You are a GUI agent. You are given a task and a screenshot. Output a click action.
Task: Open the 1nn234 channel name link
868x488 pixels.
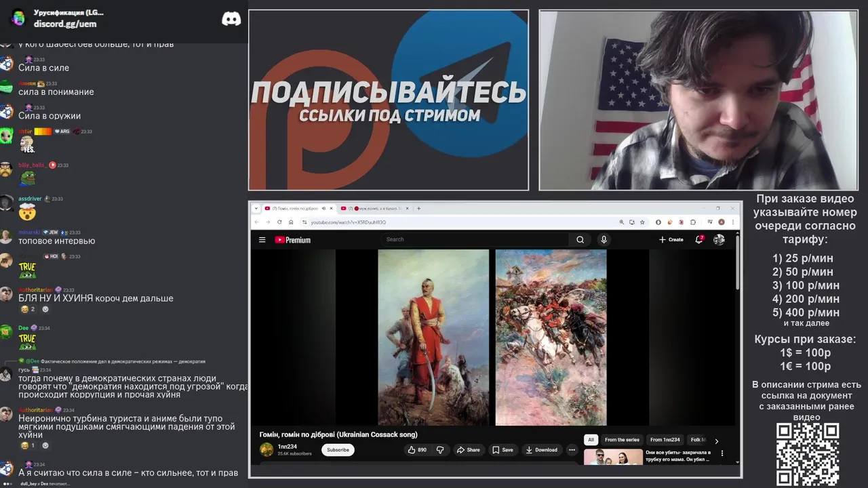tap(288, 447)
